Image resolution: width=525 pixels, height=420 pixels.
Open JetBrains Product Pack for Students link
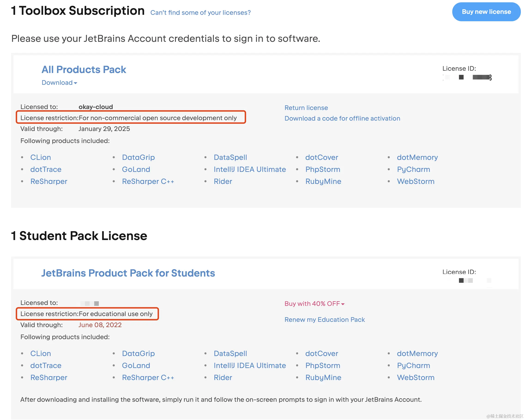click(128, 273)
